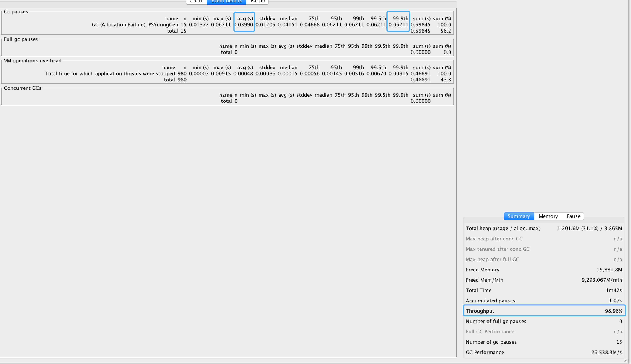Click the Number of gc pauses row

tap(544, 342)
